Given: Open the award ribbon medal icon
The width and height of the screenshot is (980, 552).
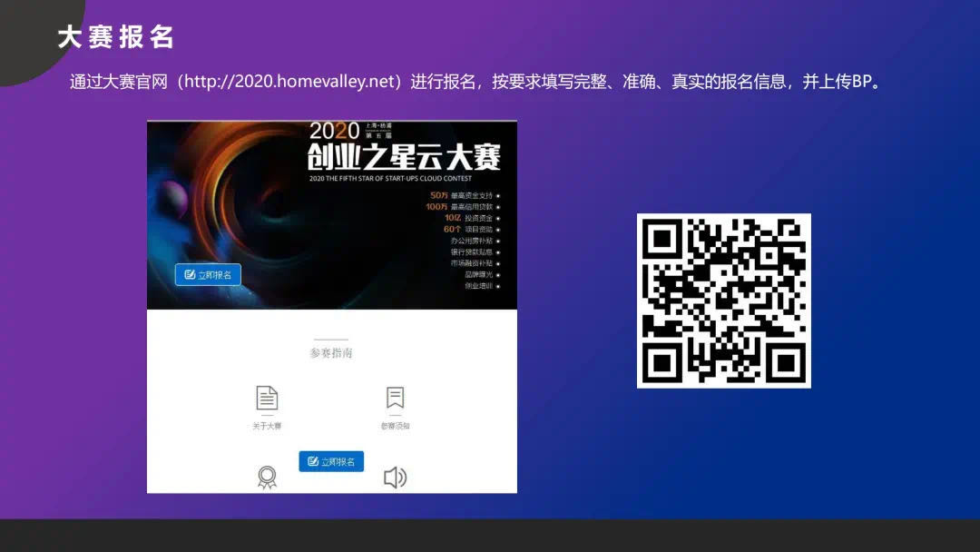Looking at the screenshot, I should pos(267,478).
